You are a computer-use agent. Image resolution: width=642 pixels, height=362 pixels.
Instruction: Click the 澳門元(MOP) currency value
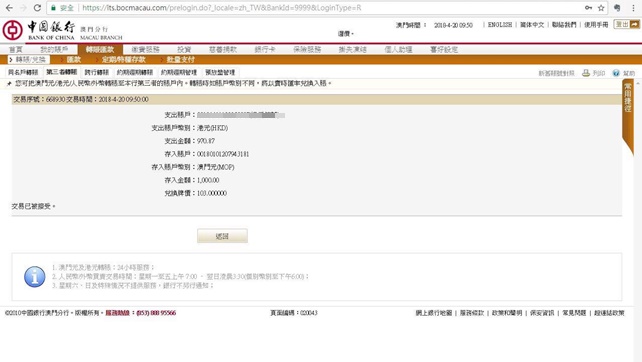[216, 167]
